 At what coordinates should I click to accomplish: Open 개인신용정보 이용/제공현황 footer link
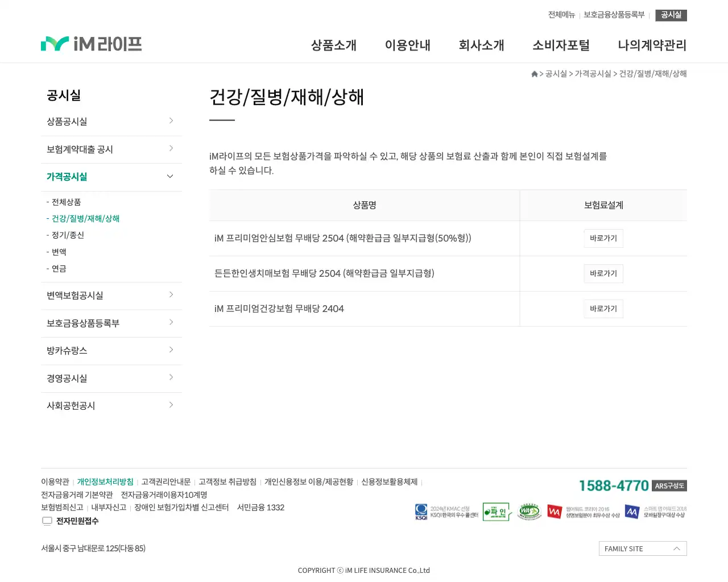(x=309, y=482)
